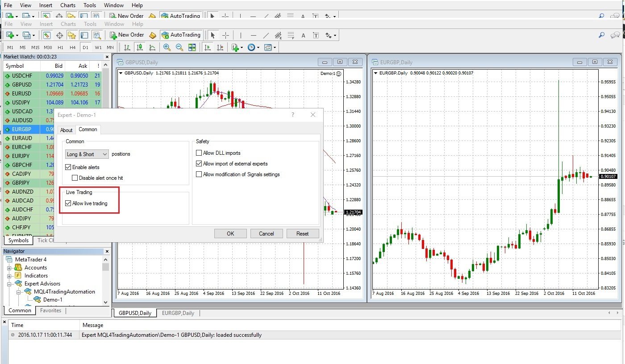Viewport: 625px width, 364px height.
Task: Click the Demo-1 Expert Advisor icon in Navigator
Action: (37, 299)
